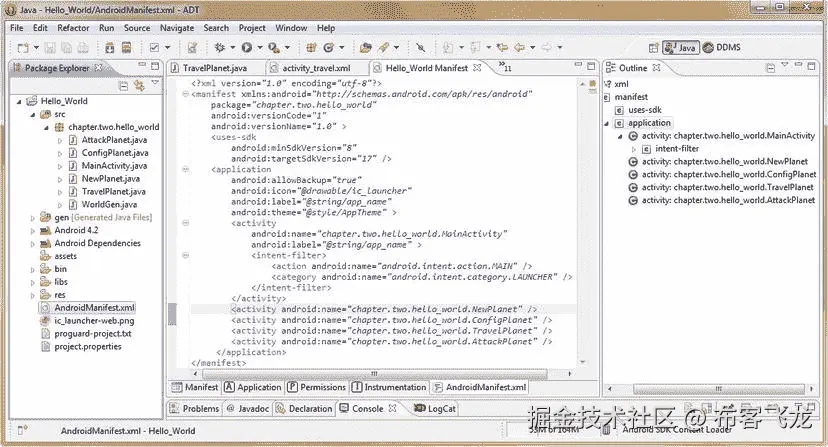Click the External Tools run icon
The height and width of the screenshot is (447, 828).
click(274, 48)
